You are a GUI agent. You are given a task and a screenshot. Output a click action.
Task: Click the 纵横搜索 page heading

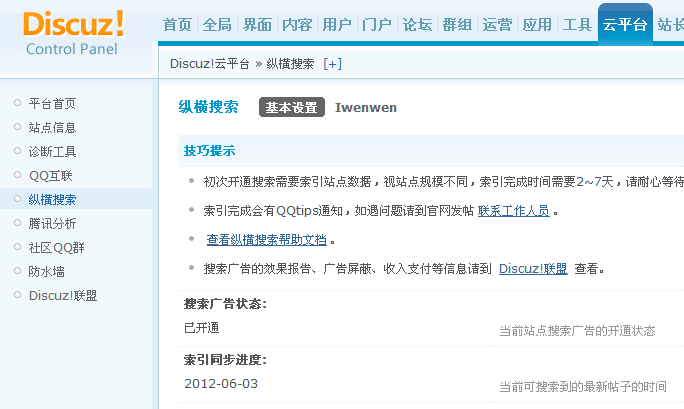[209, 107]
